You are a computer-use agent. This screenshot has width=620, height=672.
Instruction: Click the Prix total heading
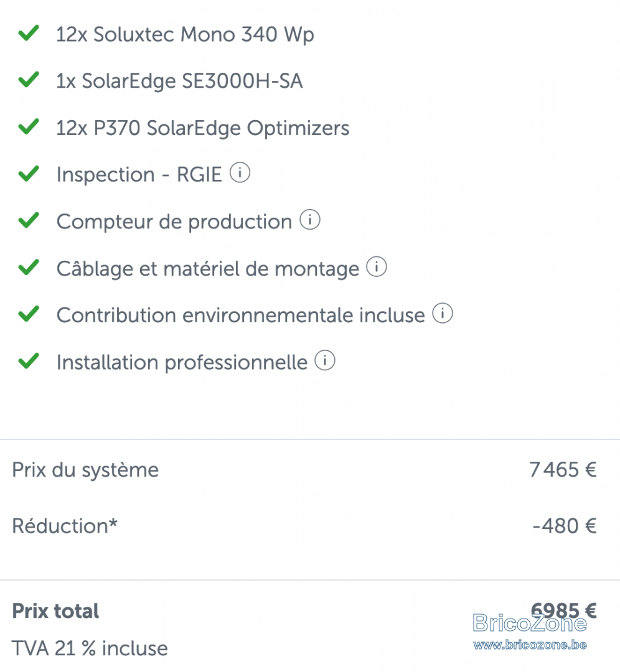[56, 611]
